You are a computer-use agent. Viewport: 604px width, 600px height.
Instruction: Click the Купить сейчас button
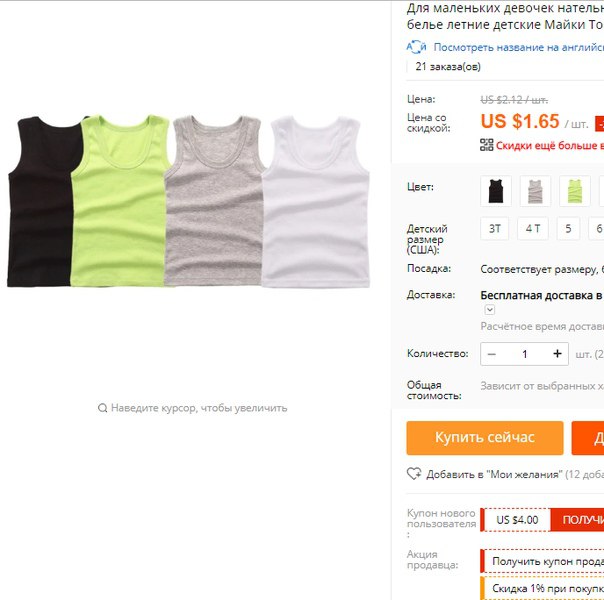pos(485,438)
